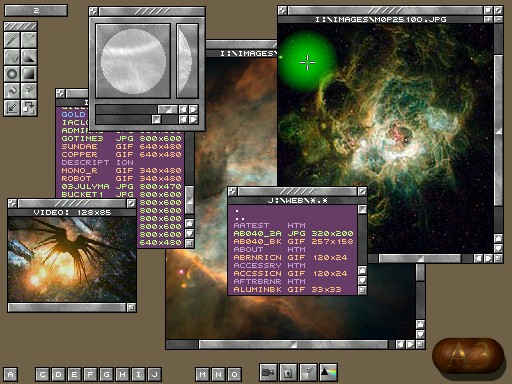Select the straight line tool

point(29,40)
